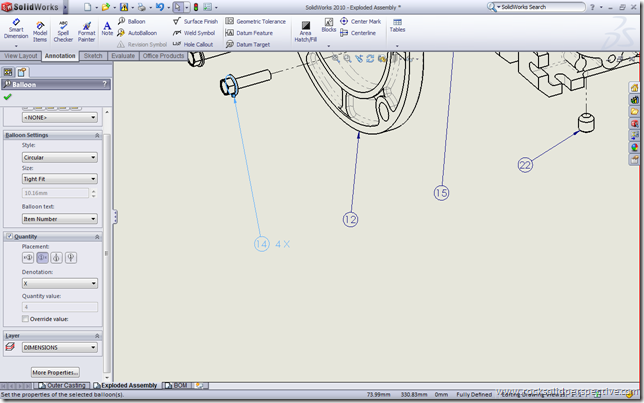Viewport: 644px width, 403px height.
Task: Click the Balloon tool in ribbon
Action: 132,21
